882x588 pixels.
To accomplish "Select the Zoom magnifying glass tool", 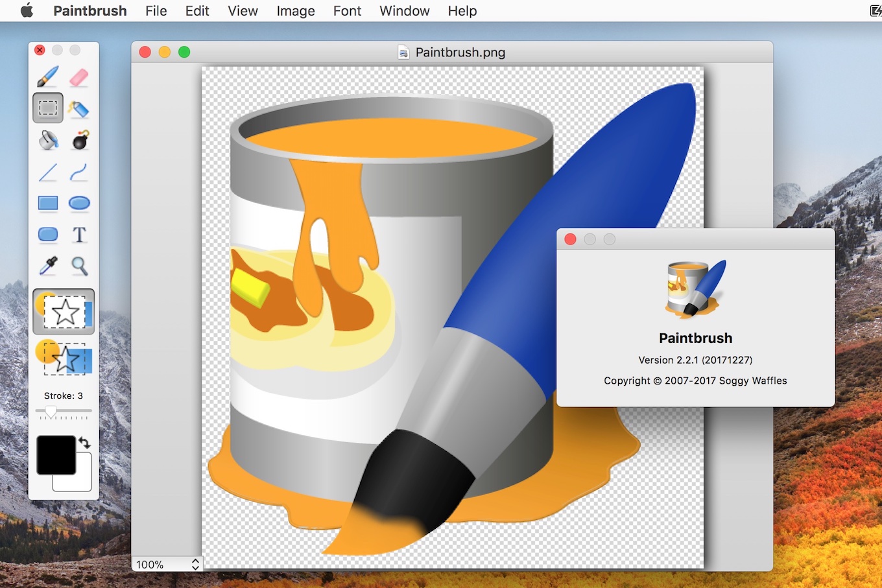I will tap(79, 266).
